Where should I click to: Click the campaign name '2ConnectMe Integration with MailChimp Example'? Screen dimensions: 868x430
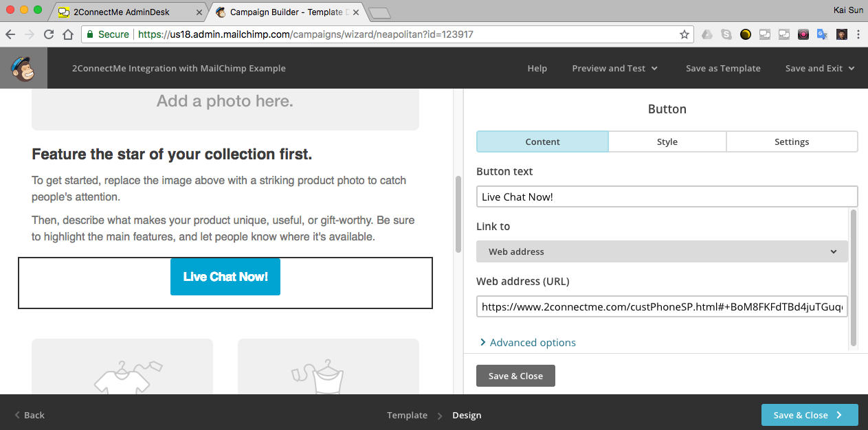(x=179, y=68)
